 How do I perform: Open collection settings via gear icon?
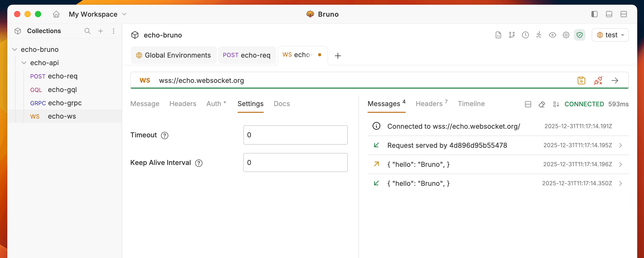tap(566, 35)
